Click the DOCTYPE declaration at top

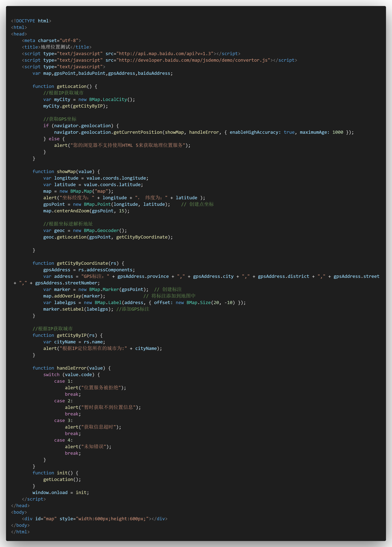[x=31, y=21]
